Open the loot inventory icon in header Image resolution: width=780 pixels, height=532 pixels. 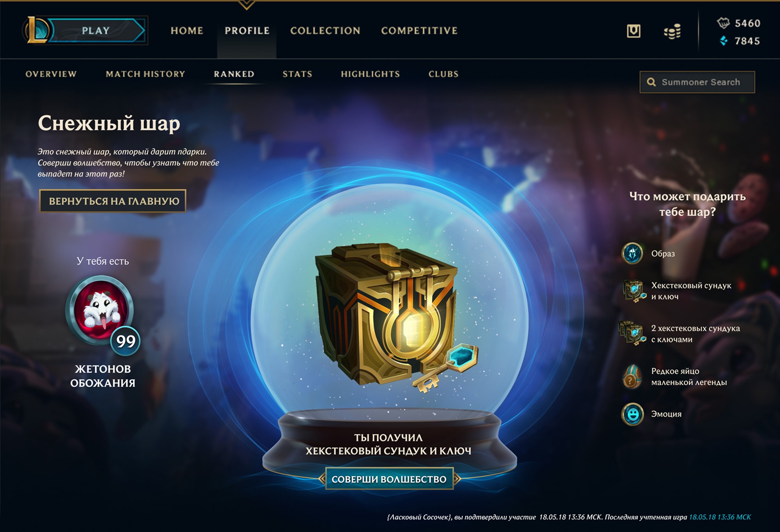(633, 31)
